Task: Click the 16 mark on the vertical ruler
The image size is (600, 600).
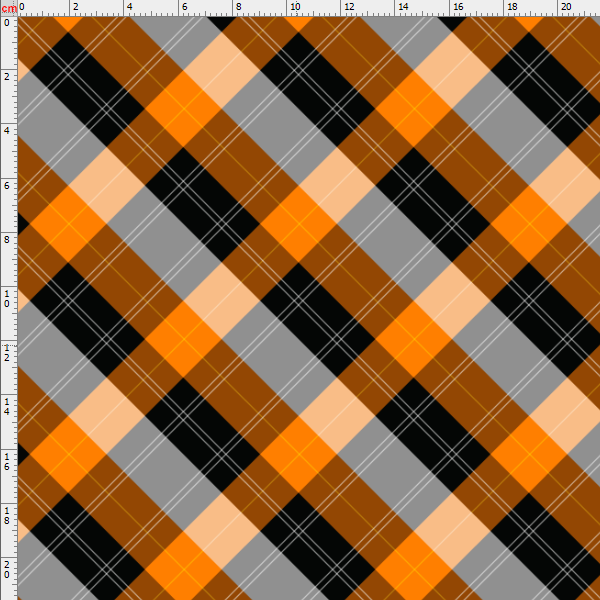Action: coord(7,462)
